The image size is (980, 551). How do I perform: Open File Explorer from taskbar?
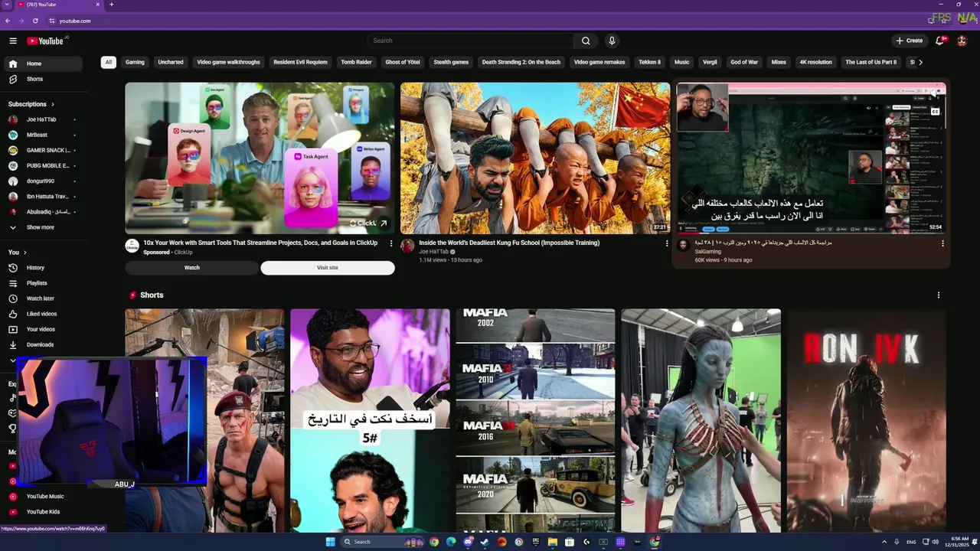point(552,542)
